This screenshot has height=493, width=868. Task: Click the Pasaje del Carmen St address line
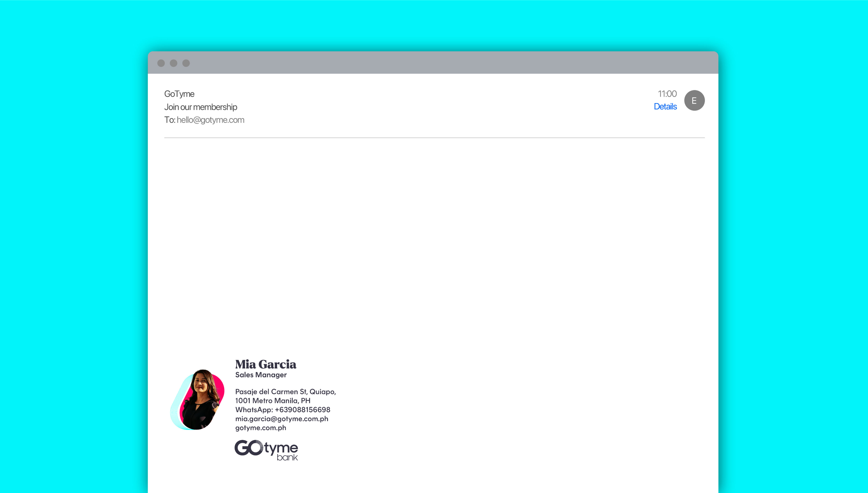[x=285, y=392]
